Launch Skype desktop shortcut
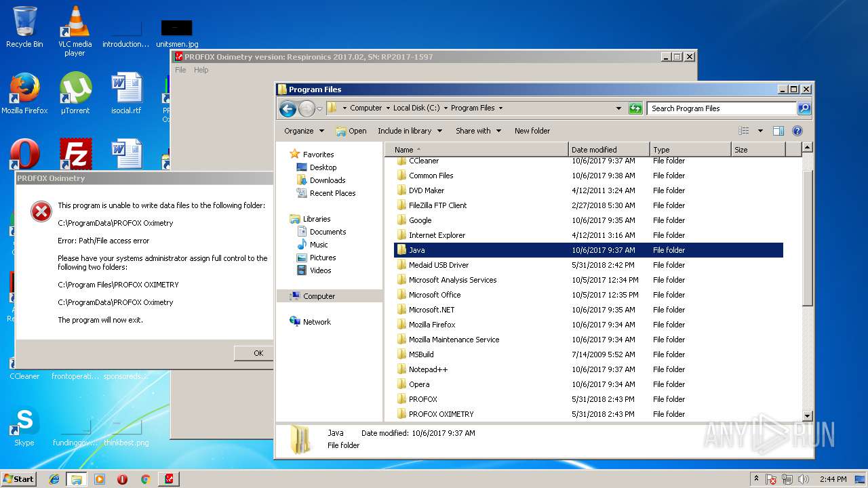 tap(24, 426)
